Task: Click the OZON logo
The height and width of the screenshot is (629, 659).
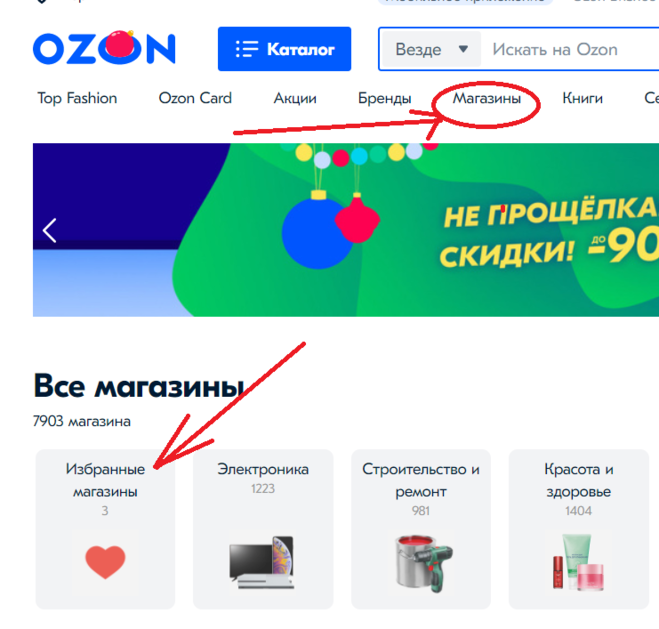Action: 104,47
